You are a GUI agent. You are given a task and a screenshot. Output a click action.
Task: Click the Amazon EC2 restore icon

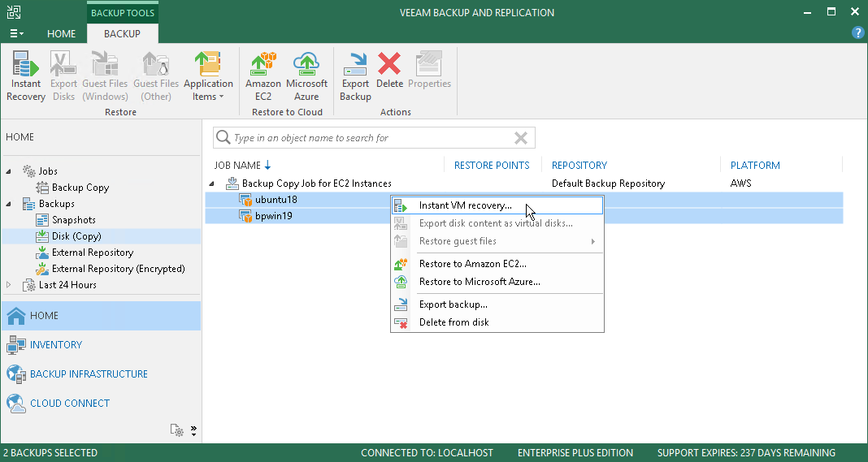tap(263, 76)
